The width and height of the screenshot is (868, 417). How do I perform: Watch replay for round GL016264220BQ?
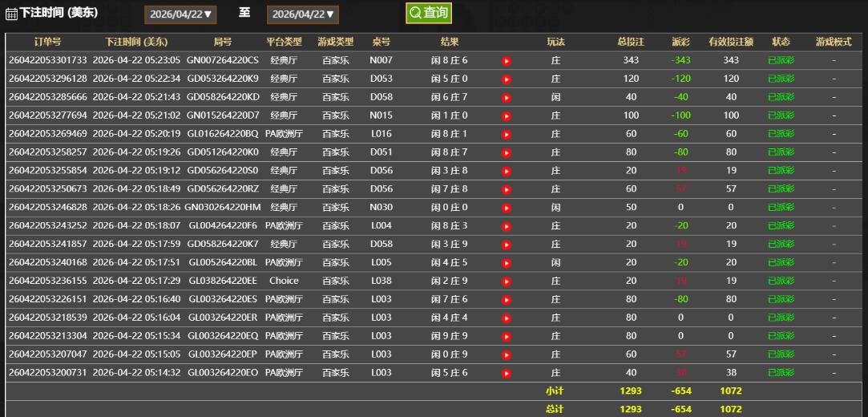507,134
